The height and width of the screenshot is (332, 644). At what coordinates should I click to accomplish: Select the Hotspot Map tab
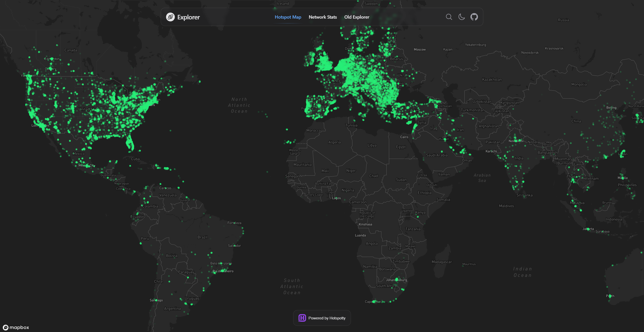tap(288, 17)
